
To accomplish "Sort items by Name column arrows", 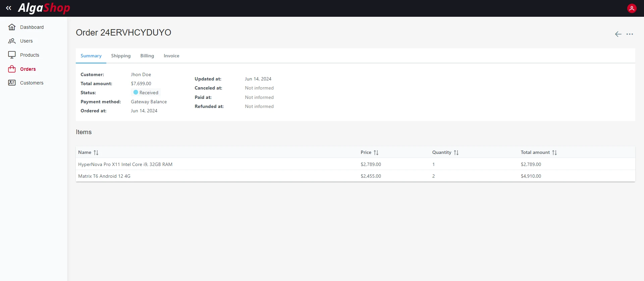I will (96, 153).
